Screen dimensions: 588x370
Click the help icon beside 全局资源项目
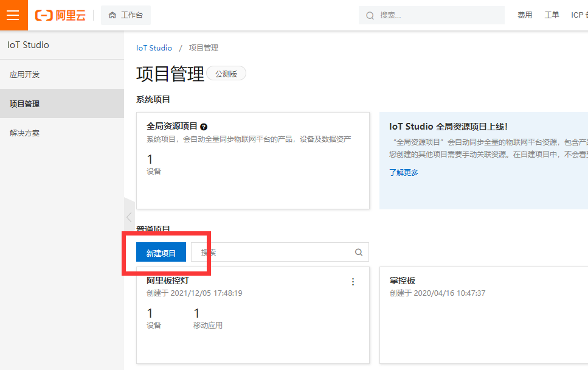click(x=204, y=127)
